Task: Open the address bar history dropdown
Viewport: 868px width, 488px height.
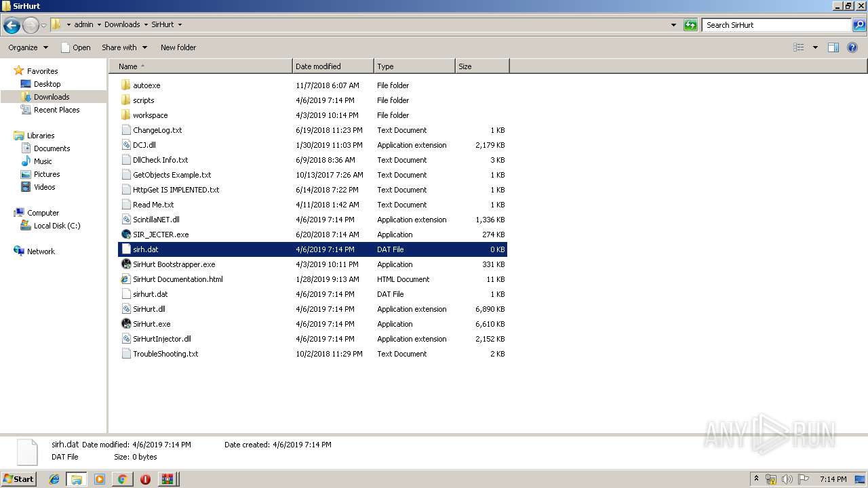Action: pyautogui.click(x=673, y=25)
